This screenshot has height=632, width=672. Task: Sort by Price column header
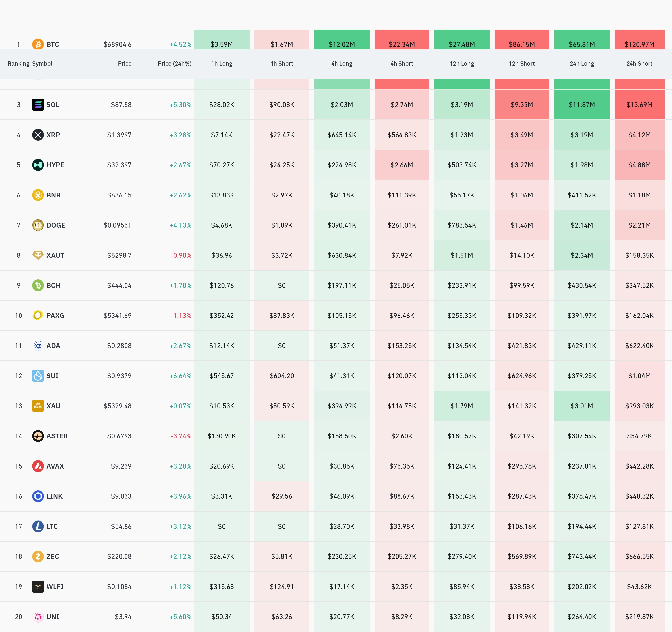click(x=125, y=63)
